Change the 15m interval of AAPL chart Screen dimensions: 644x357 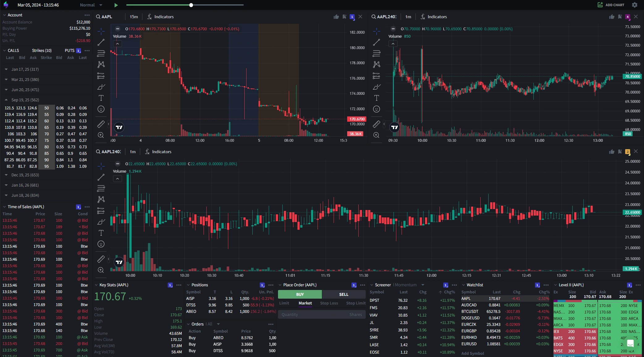pos(134,17)
